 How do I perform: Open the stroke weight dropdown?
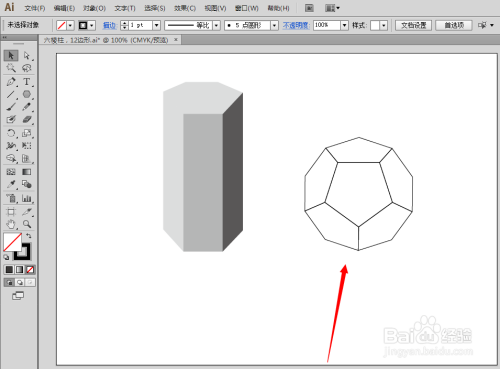pos(157,25)
